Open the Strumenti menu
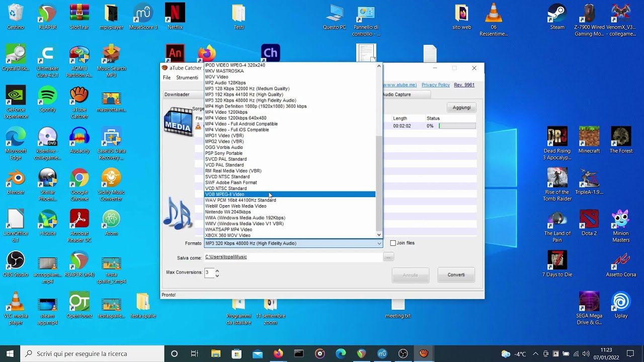644x362 pixels. point(187,77)
